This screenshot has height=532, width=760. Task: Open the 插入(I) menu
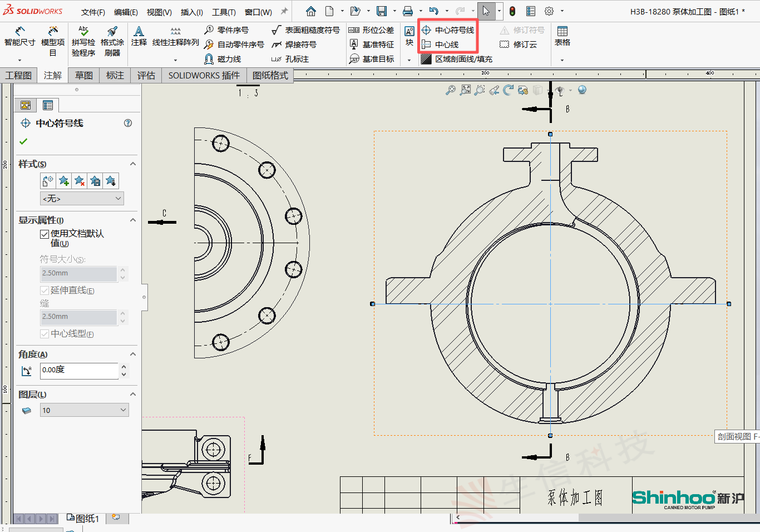(x=192, y=12)
